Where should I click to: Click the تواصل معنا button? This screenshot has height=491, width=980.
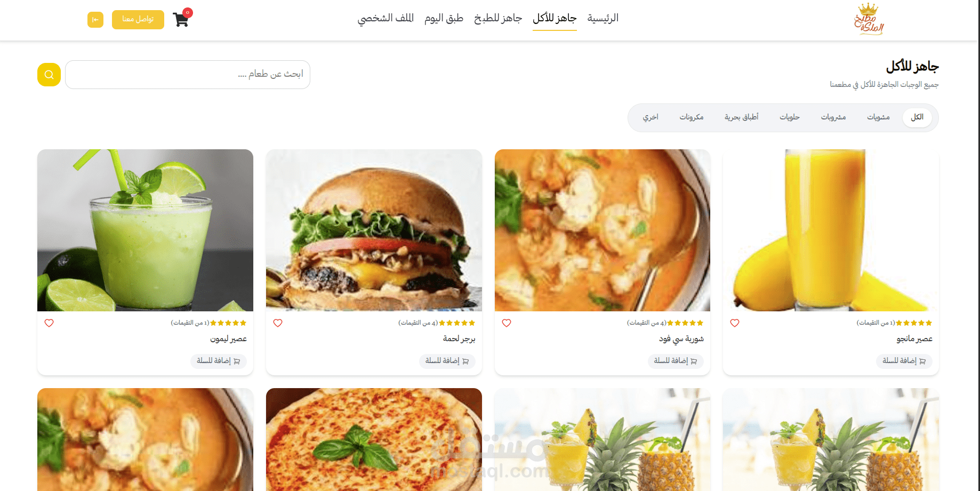point(138,20)
